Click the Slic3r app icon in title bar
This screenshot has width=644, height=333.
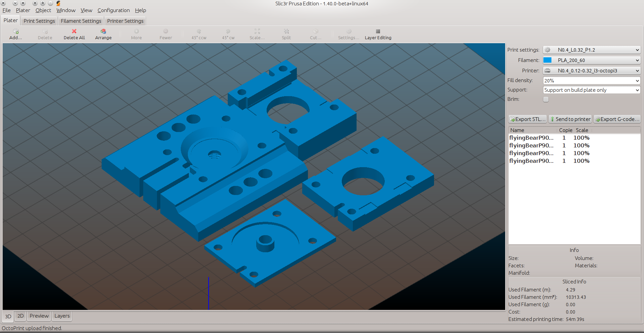click(x=58, y=3)
